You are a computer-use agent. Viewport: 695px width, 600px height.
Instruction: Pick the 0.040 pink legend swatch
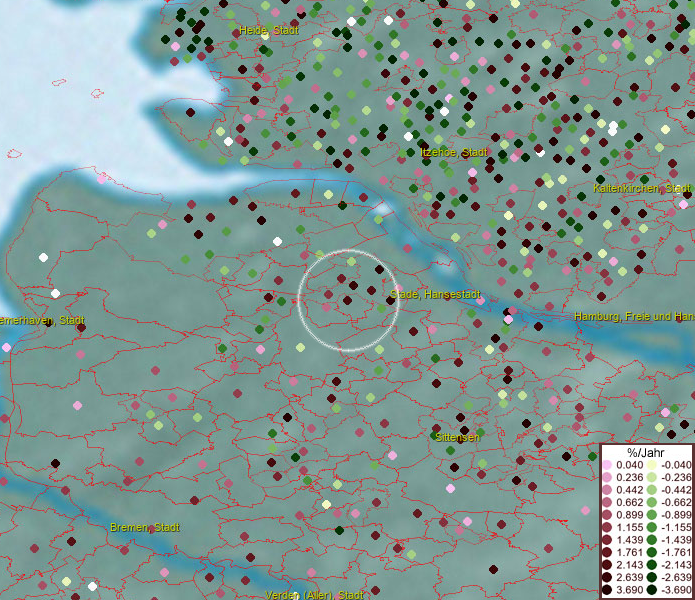tap(607, 465)
